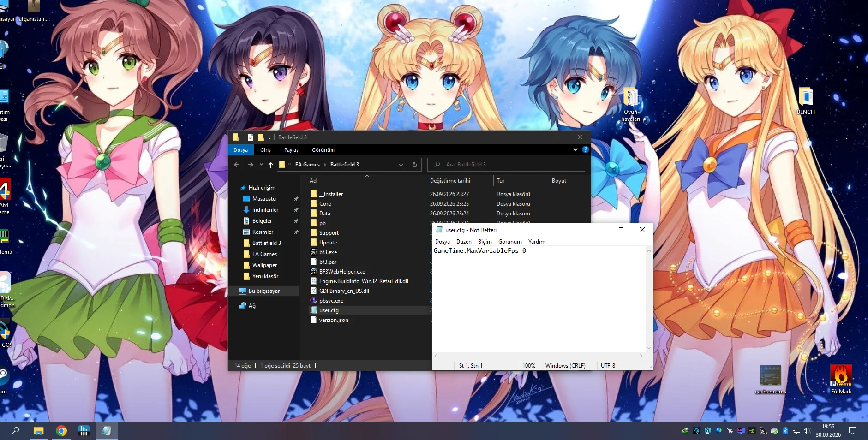
Task: Open the volume tray icon
Action: [x=807, y=431]
